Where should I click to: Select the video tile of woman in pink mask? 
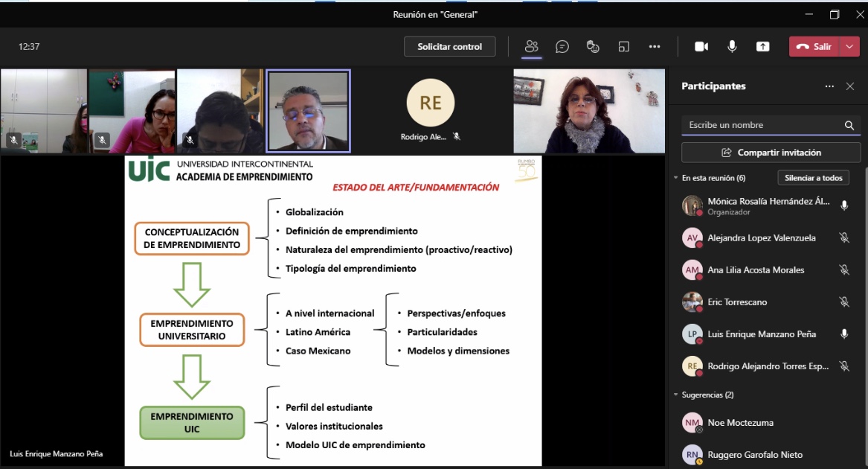click(44, 111)
